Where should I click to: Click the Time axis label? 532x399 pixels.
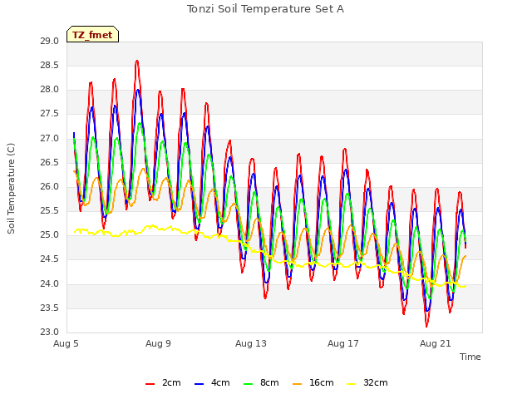[x=470, y=357]
